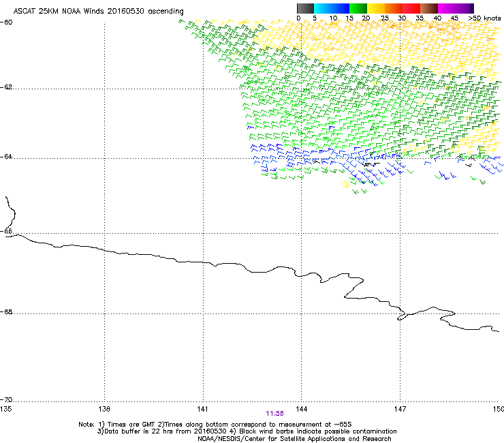
Task: Click the '35' label under the color bar
Action: point(420,18)
